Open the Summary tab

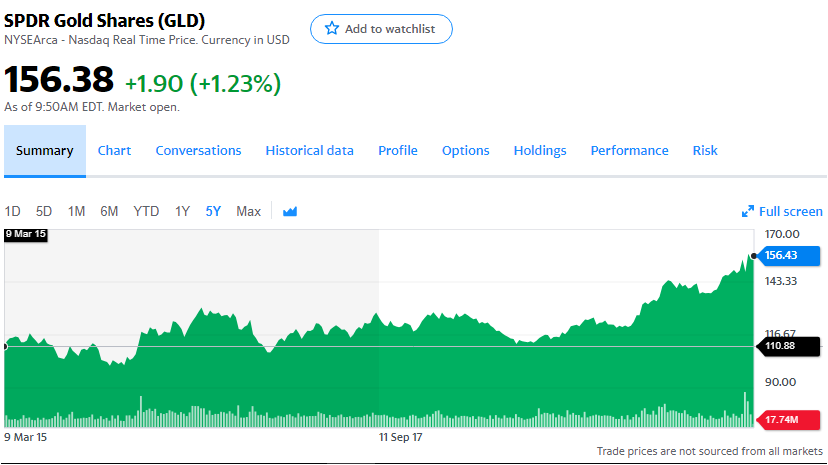(x=45, y=150)
